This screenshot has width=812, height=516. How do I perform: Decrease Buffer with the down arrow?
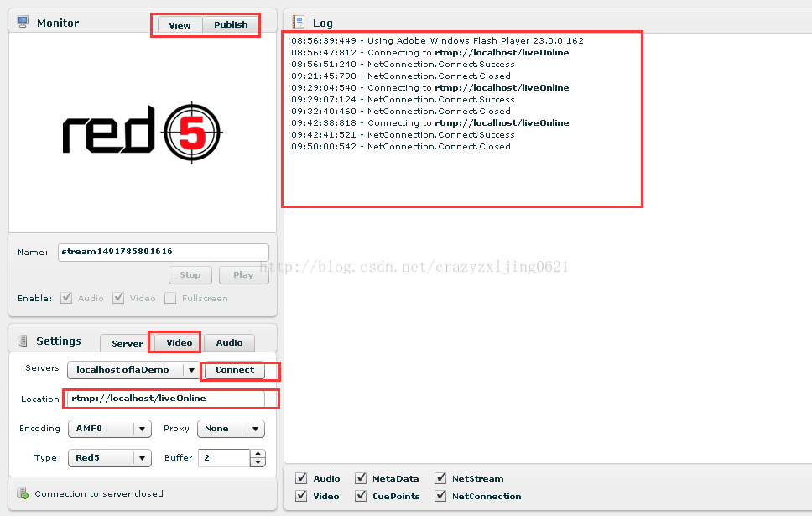tap(258, 462)
